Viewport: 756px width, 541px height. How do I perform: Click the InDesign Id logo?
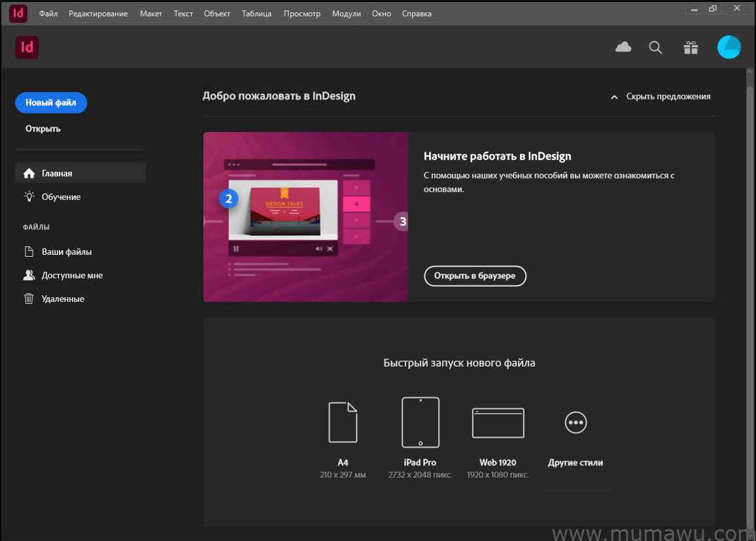tap(27, 47)
